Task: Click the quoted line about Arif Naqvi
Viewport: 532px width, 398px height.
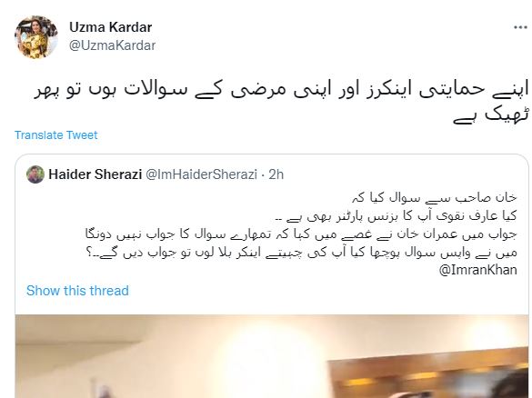Action: pos(396,216)
